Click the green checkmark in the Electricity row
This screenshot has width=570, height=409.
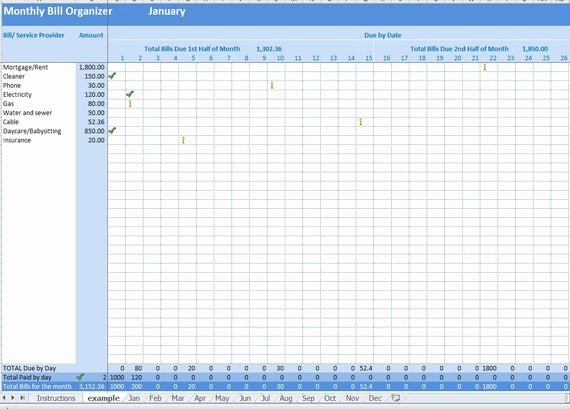point(130,94)
